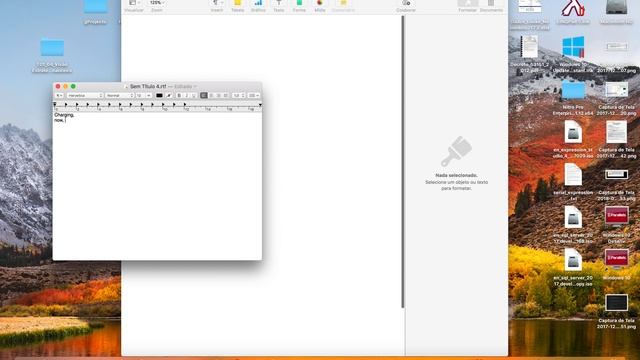Add a text box via Texto icon

(x=279, y=3)
